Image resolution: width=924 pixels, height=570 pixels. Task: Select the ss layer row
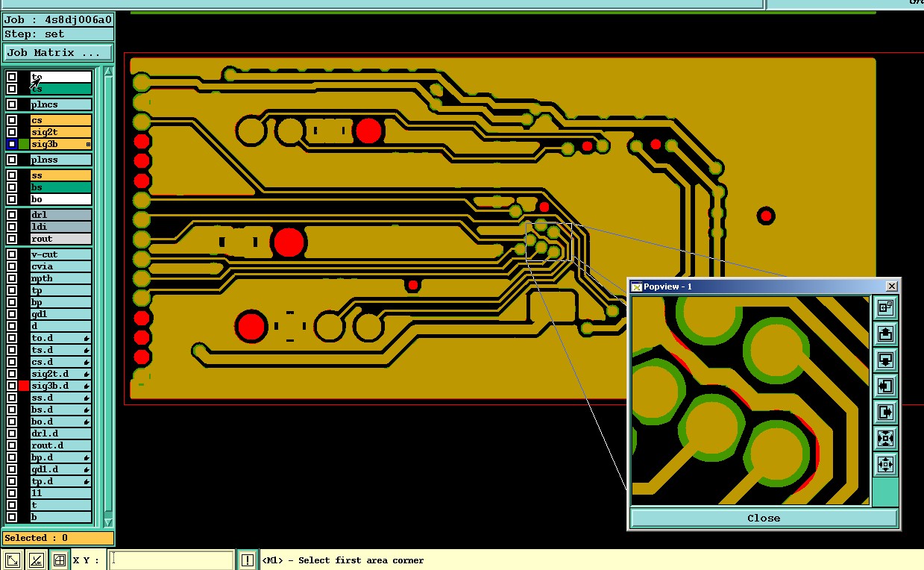pyautogui.click(x=61, y=175)
